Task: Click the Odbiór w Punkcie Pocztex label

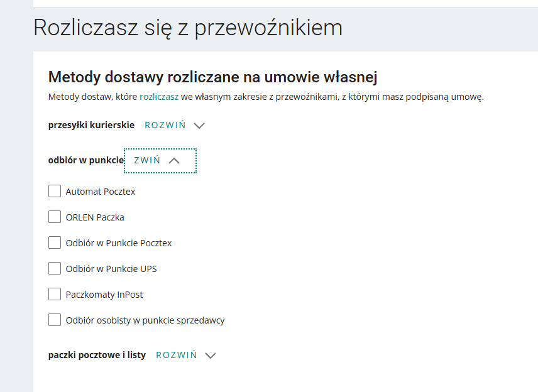Action: point(119,243)
